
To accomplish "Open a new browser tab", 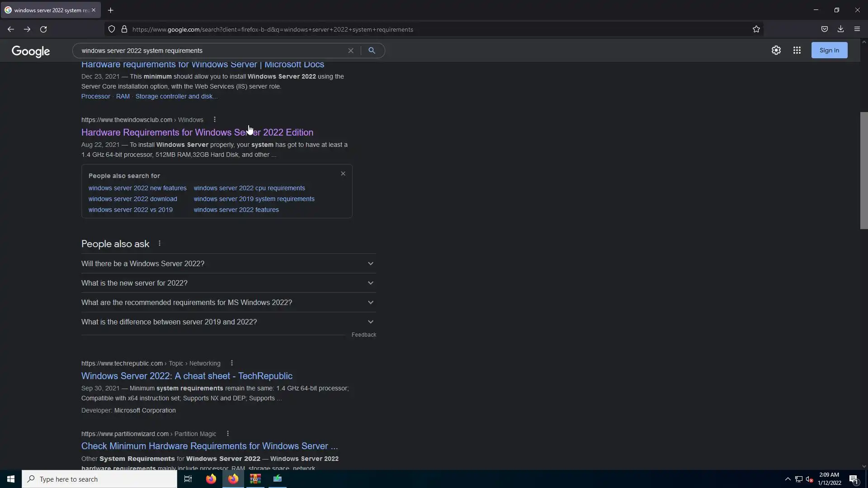I will pyautogui.click(x=111, y=10).
